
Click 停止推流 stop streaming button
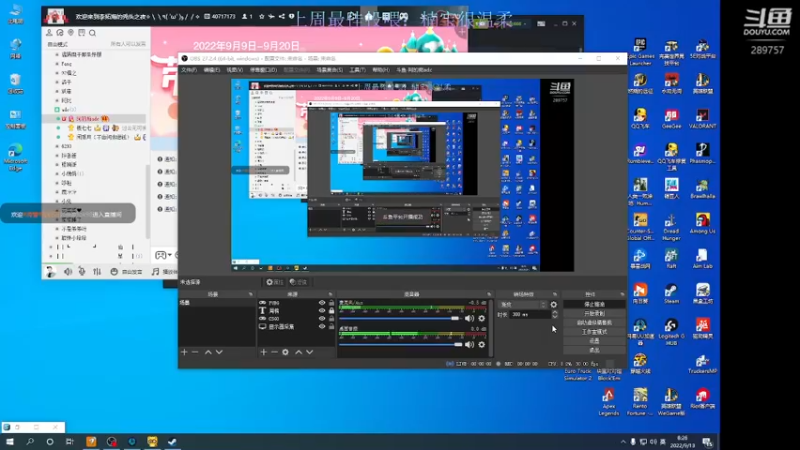(594, 304)
